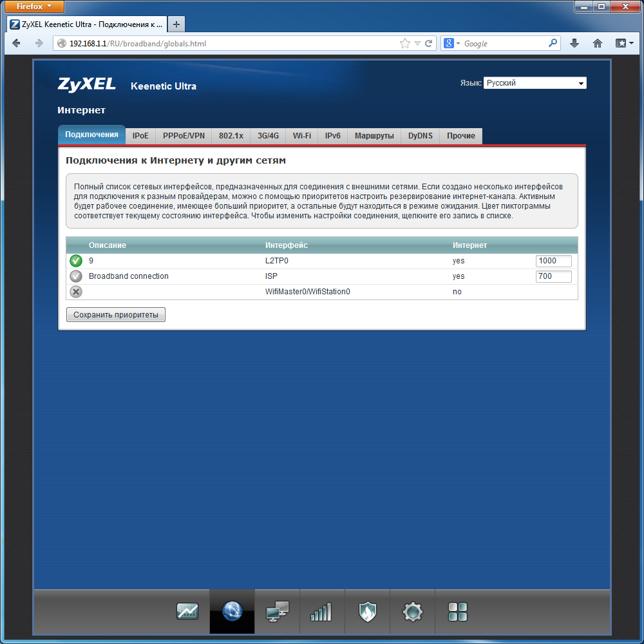Click the Сохранить приоритеты button
This screenshot has height=644, width=644.
pos(116,315)
